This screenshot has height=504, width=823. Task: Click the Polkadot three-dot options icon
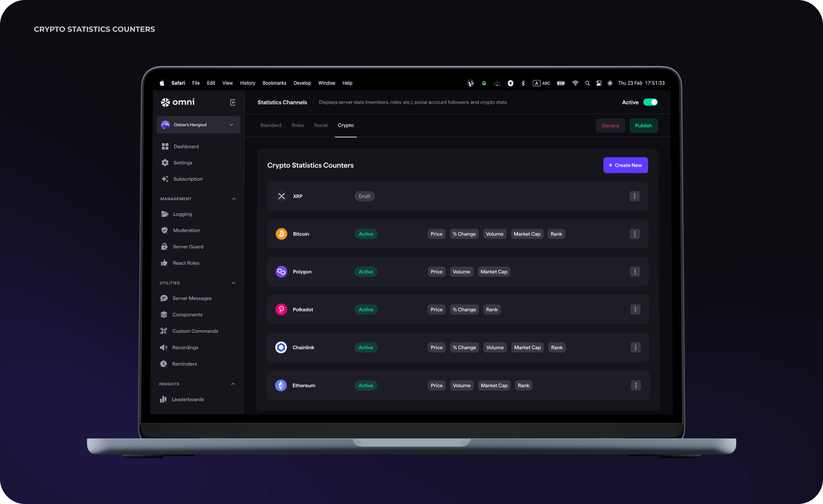(635, 309)
